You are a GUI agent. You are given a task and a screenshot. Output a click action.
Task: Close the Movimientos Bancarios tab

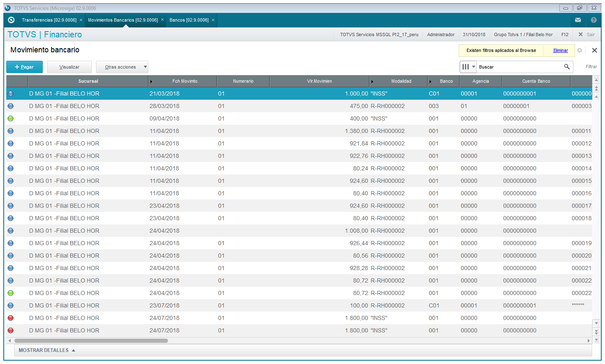[x=162, y=20]
